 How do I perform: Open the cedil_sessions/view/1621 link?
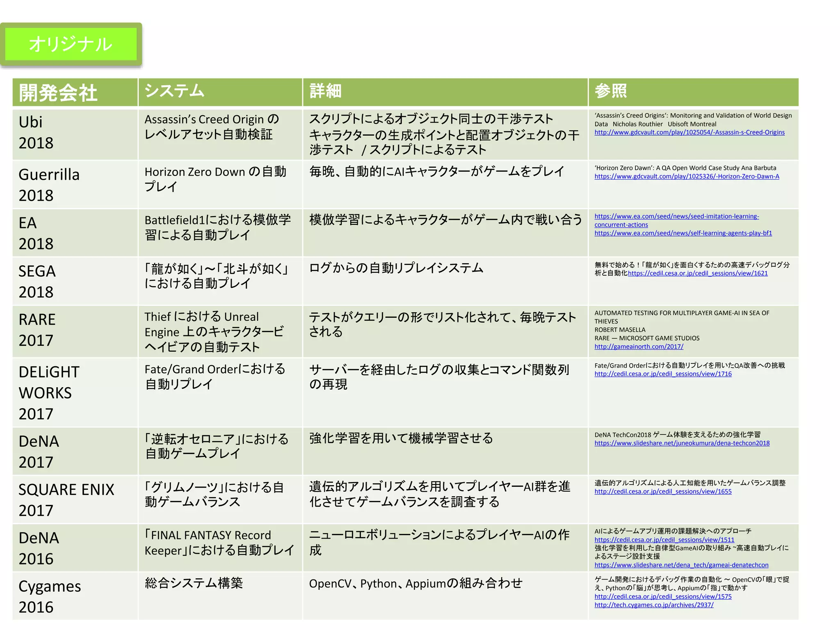click(x=698, y=273)
